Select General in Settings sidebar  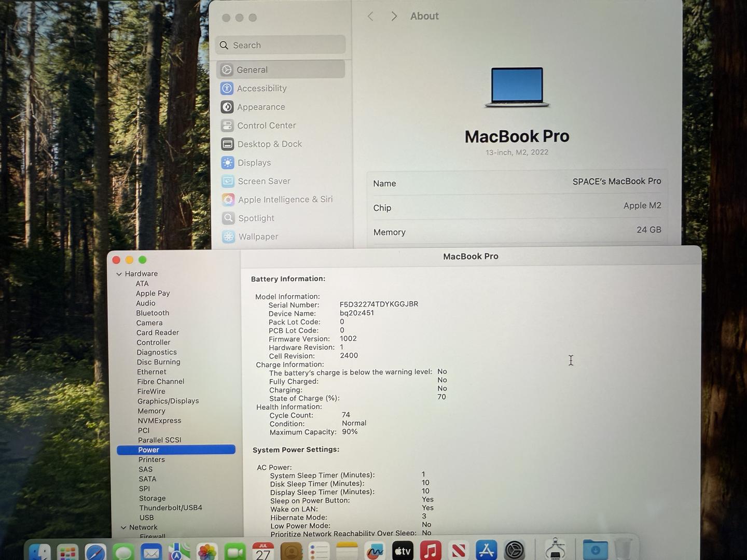(281, 69)
